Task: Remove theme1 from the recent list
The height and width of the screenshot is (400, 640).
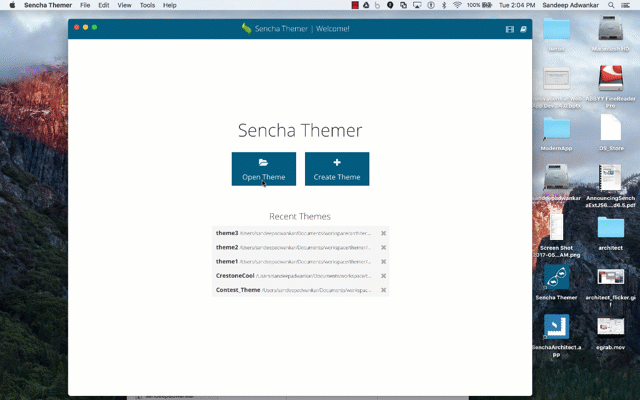Action: click(383, 262)
